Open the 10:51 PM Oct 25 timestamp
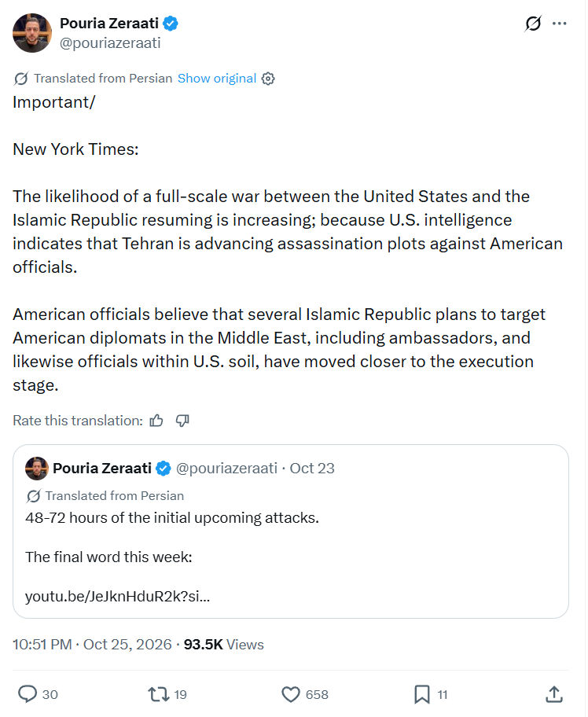Screen dimensions: 588x717 tap(92, 645)
